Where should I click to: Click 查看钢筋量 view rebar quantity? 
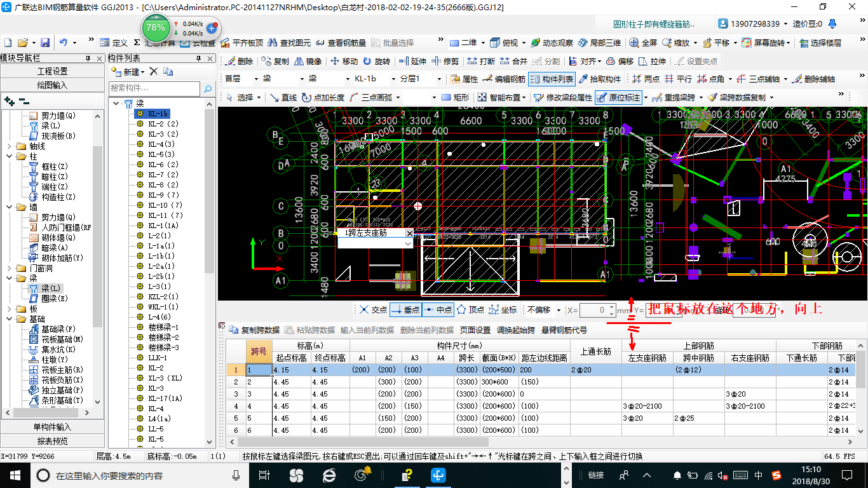point(341,43)
